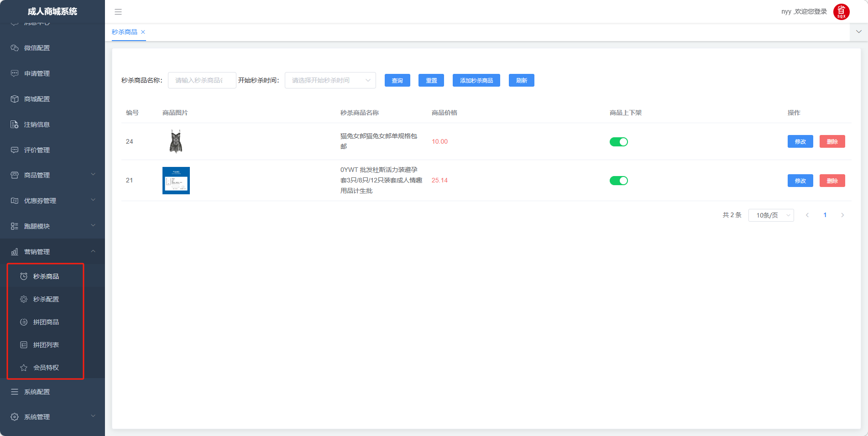Click the blue product thumbnail for item 21
The height and width of the screenshot is (436, 868).
(176, 181)
